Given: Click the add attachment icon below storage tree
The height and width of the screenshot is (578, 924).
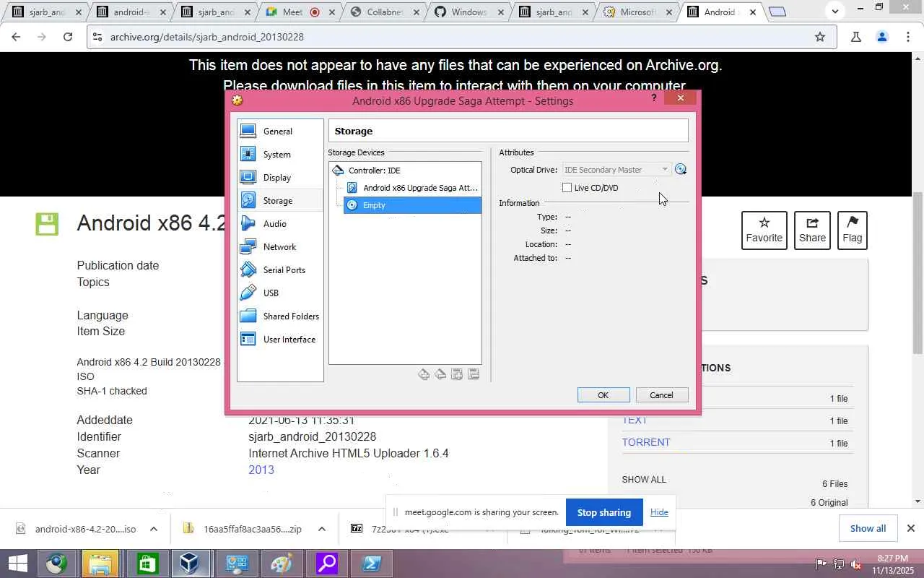Looking at the screenshot, I should [x=457, y=374].
